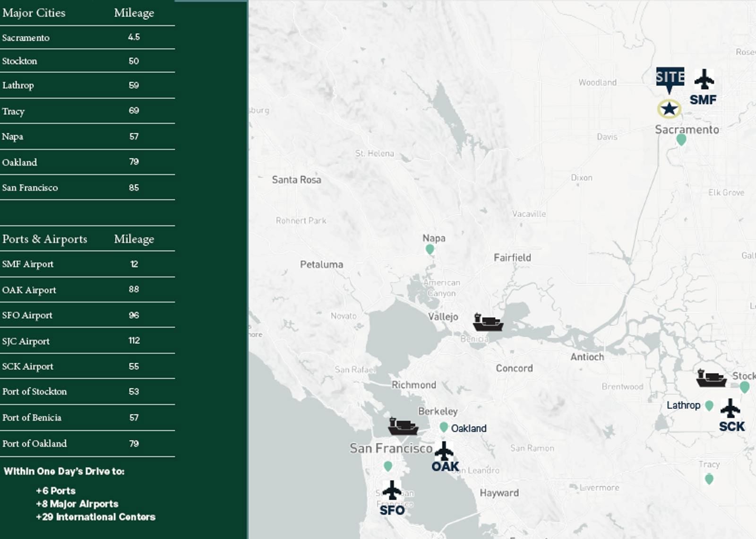The image size is (756, 539).
Task: Click the +29 International Centers text
Action: tap(94, 517)
